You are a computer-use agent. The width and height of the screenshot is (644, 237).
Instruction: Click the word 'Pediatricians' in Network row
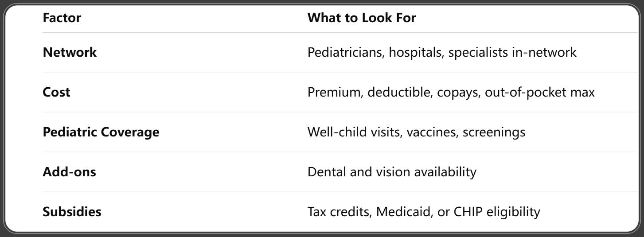(346, 52)
